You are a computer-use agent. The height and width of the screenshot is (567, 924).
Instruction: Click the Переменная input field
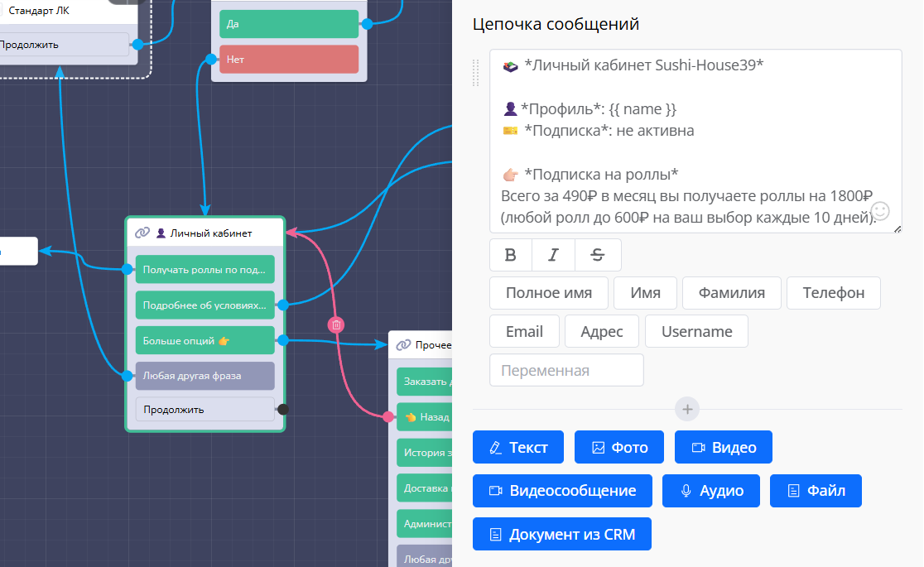566,370
